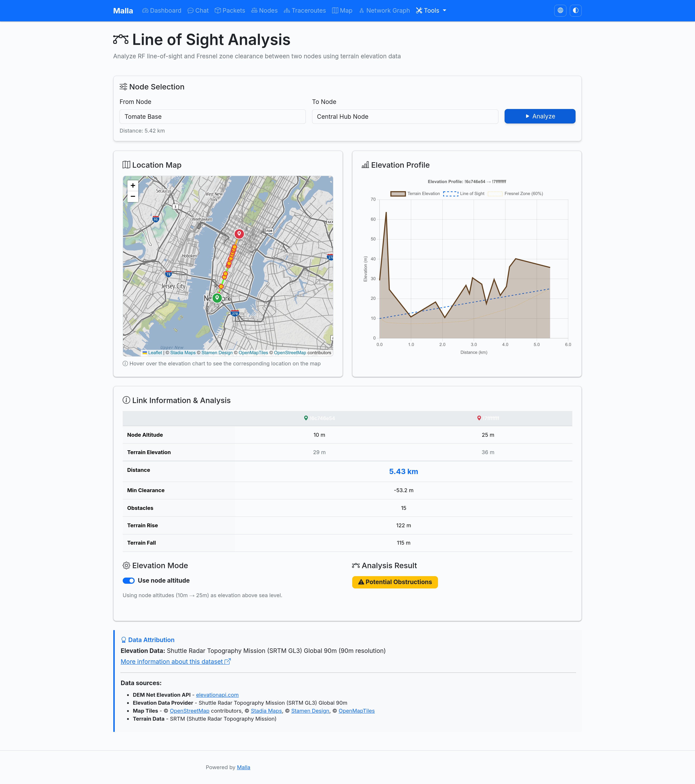
Task: Open the Traceroutes page
Action: tap(305, 11)
